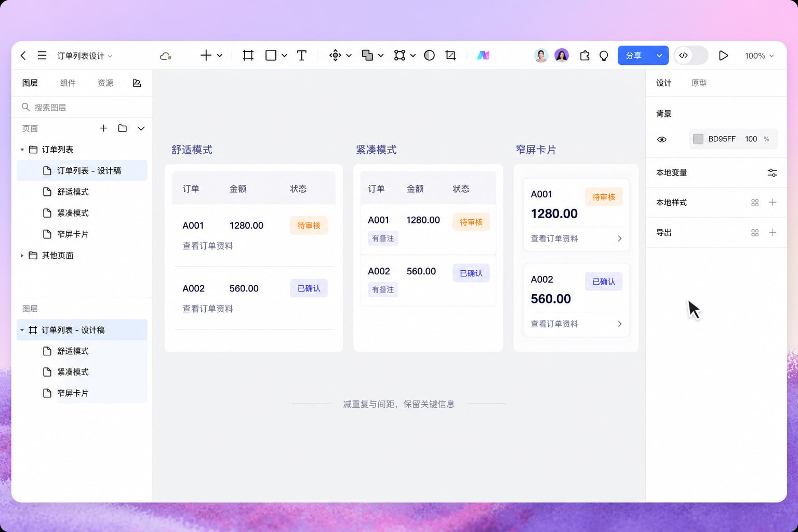Toggle the dev code mode switch

691,56
